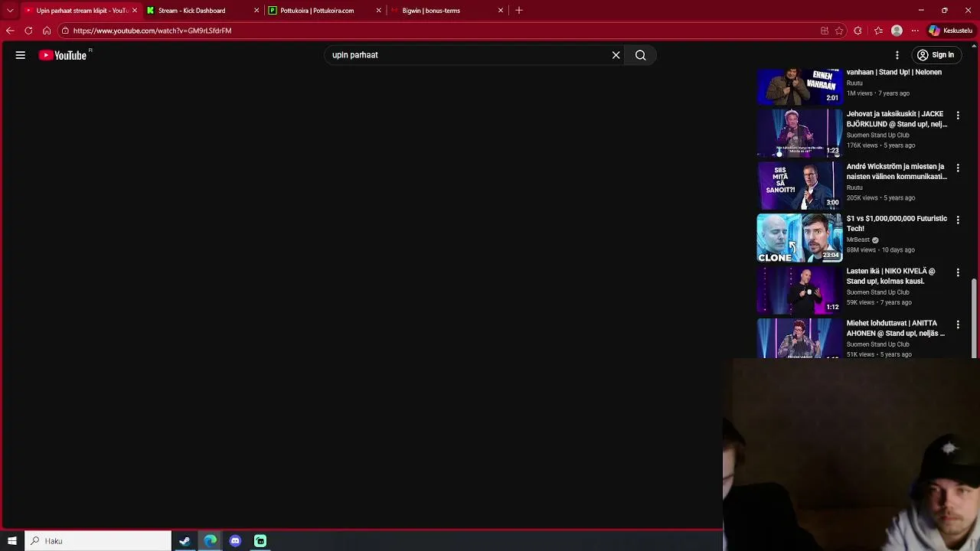The height and width of the screenshot is (551, 980).
Task: Close the Bigwin bonus-terms tab
Action: (x=501, y=11)
